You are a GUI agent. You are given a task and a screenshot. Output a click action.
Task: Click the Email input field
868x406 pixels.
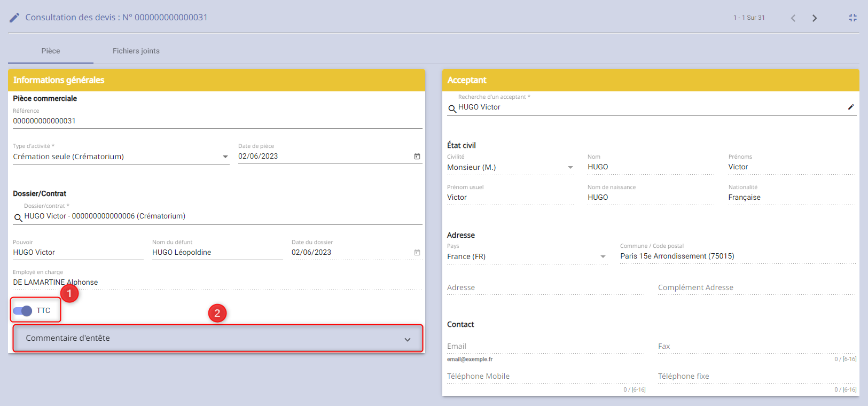click(x=545, y=346)
